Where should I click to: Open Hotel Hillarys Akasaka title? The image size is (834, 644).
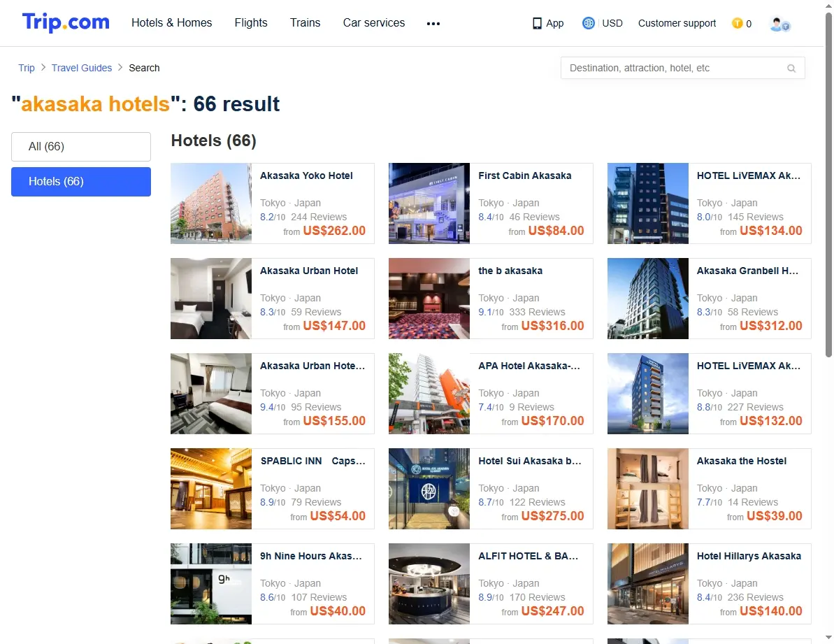coord(749,557)
